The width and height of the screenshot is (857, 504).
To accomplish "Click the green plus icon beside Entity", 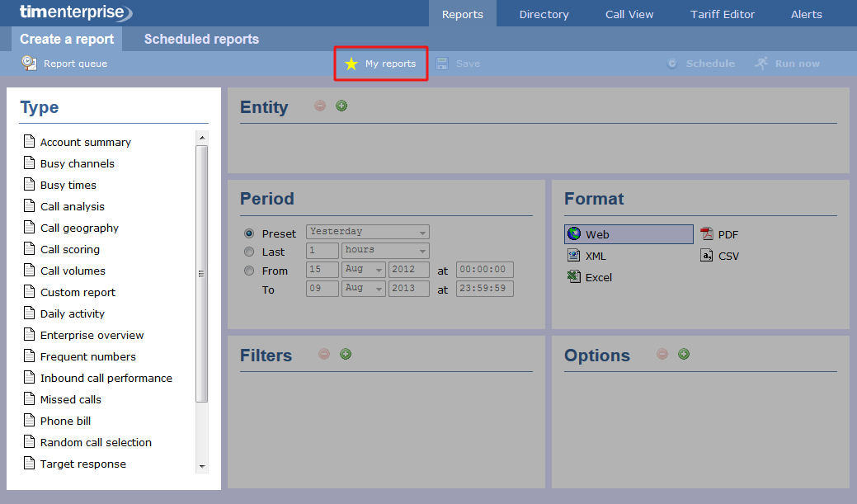I will [341, 106].
